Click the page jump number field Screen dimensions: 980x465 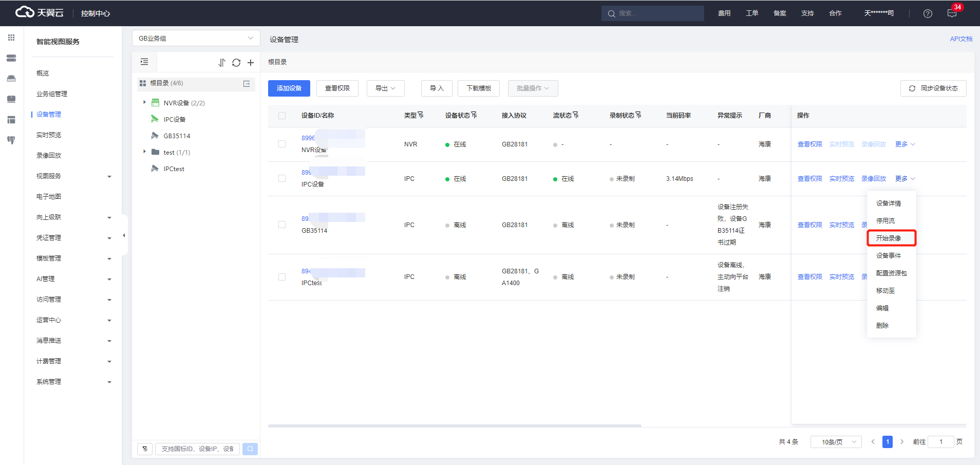point(941,442)
